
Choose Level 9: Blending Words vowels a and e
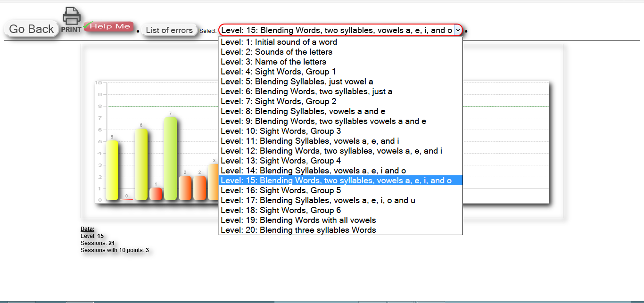341,121
